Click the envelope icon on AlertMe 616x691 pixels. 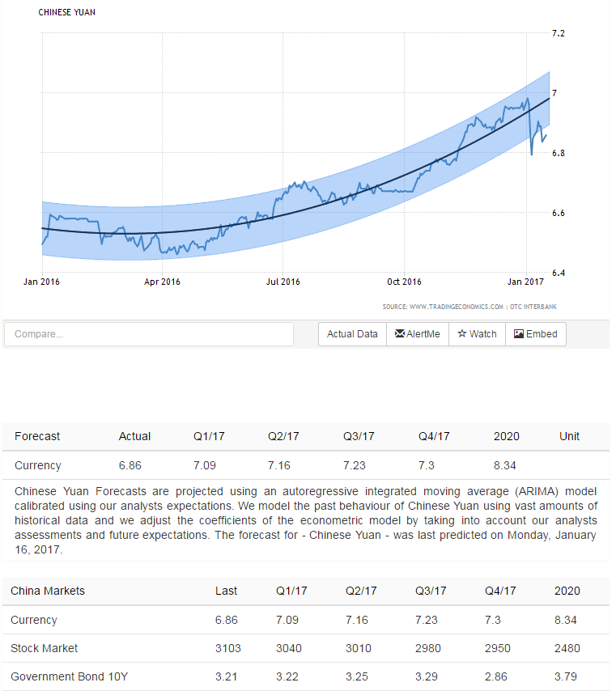400,334
